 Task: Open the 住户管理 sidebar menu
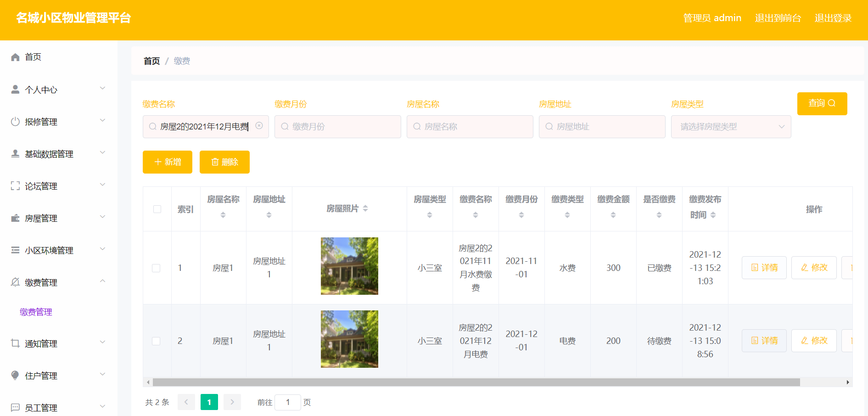pos(59,376)
